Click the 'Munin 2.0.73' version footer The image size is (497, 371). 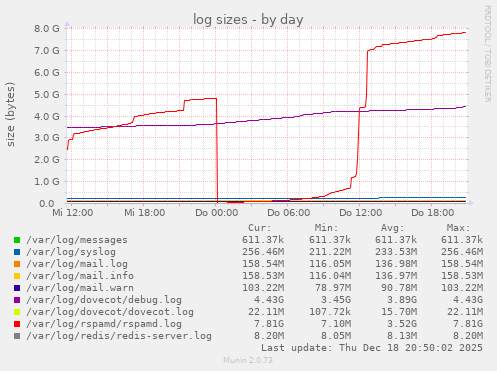[x=248, y=360]
